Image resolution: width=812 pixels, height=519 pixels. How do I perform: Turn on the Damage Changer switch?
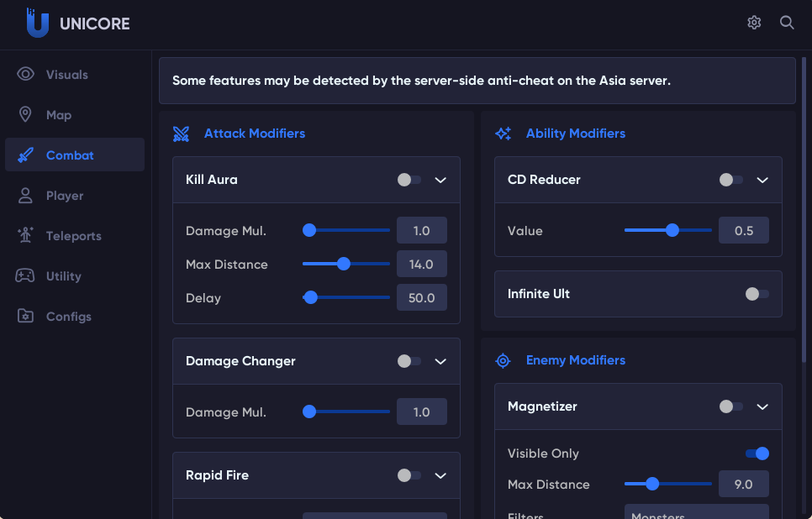coord(409,361)
